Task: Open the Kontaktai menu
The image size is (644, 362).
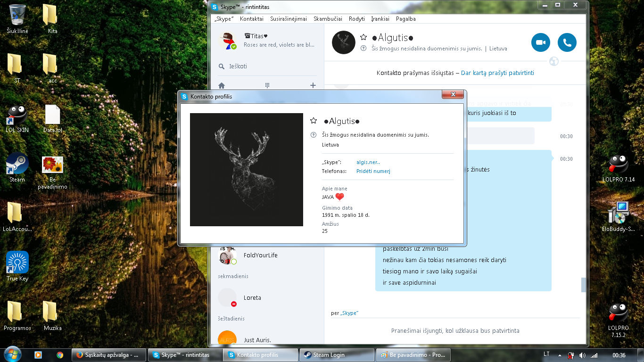Action: coord(252,19)
